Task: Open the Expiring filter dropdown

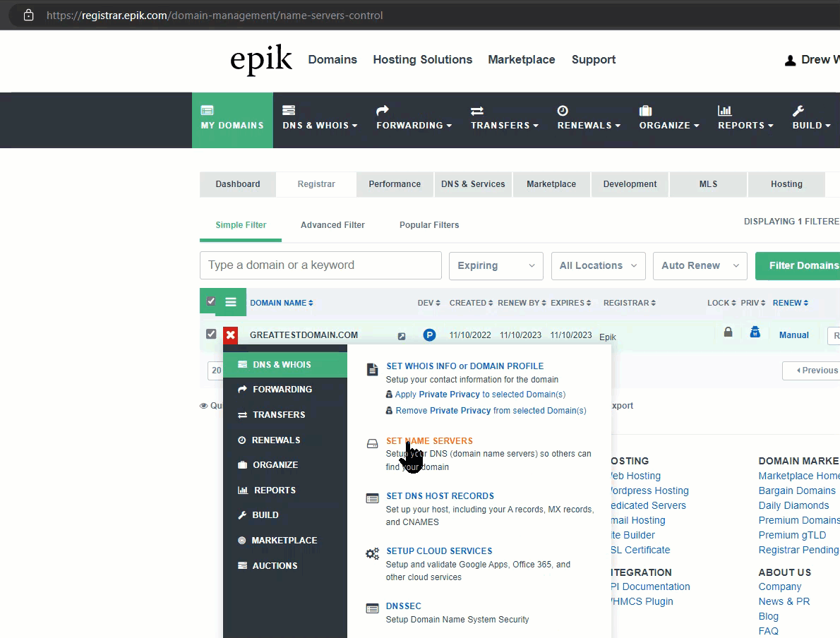Action: [496, 265]
